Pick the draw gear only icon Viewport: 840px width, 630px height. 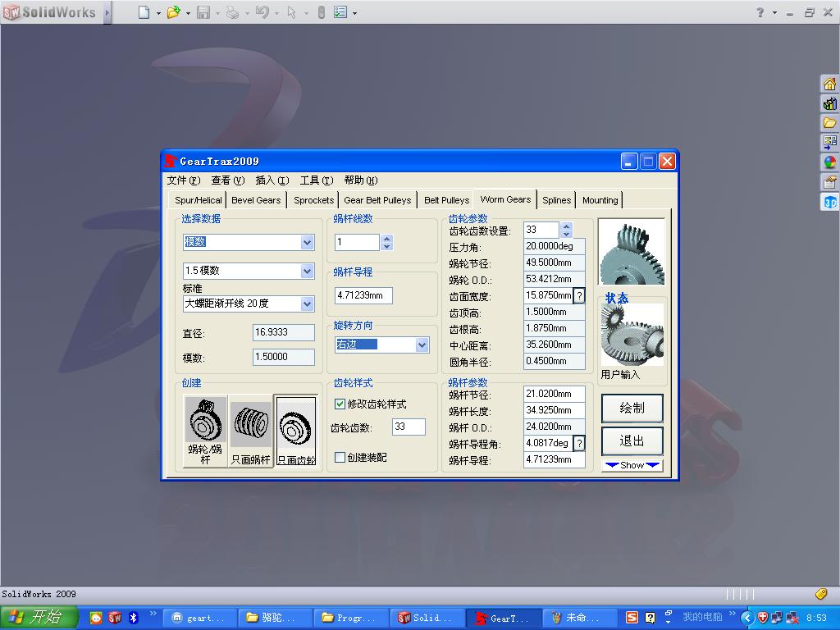pos(295,427)
